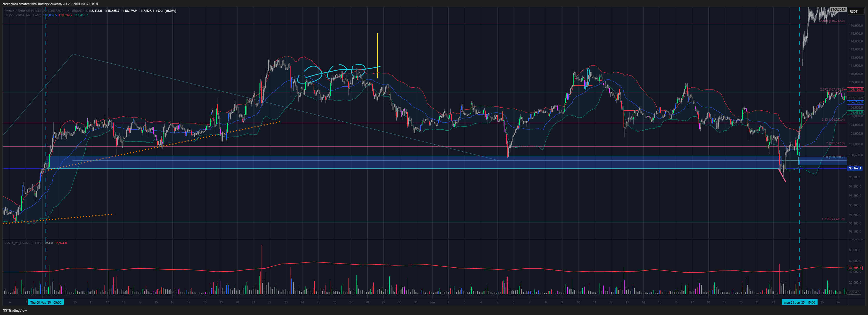Click the BTCUSDT.P symbol tag
Image resolution: width=868 pixels, height=315 pixels.
838,9
